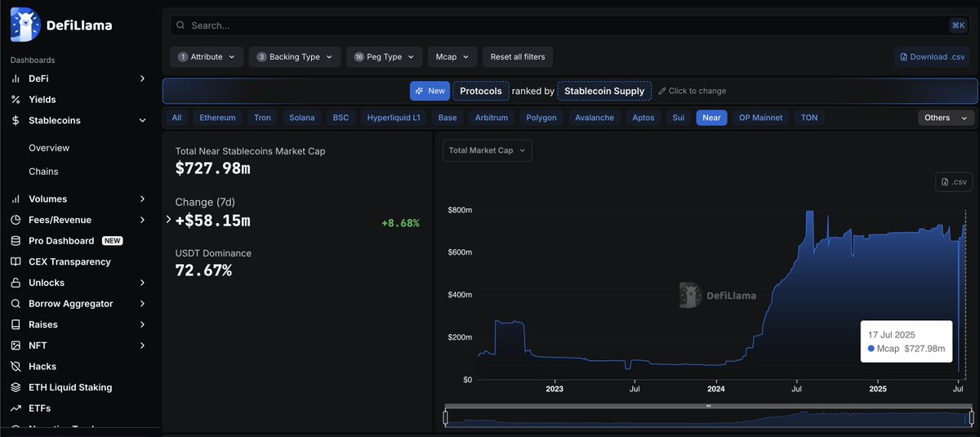The image size is (980, 437).
Task: Select the Polygon chain tab
Action: click(541, 118)
